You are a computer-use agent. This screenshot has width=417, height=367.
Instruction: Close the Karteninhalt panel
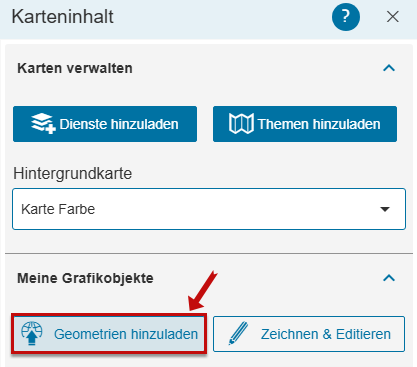[x=393, y=16]
